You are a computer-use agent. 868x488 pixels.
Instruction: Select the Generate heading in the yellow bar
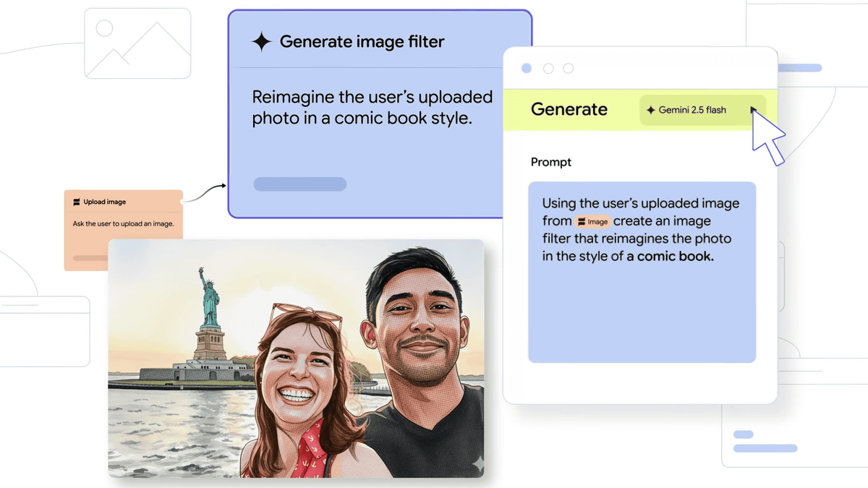(x=569, y=110)
